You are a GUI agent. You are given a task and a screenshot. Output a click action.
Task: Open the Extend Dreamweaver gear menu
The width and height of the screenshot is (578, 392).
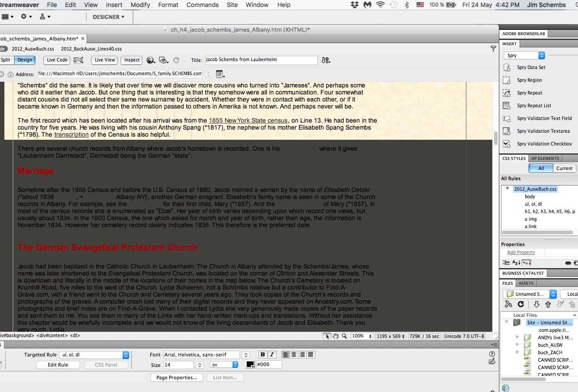pyautogui.click(x=26, y=17)
